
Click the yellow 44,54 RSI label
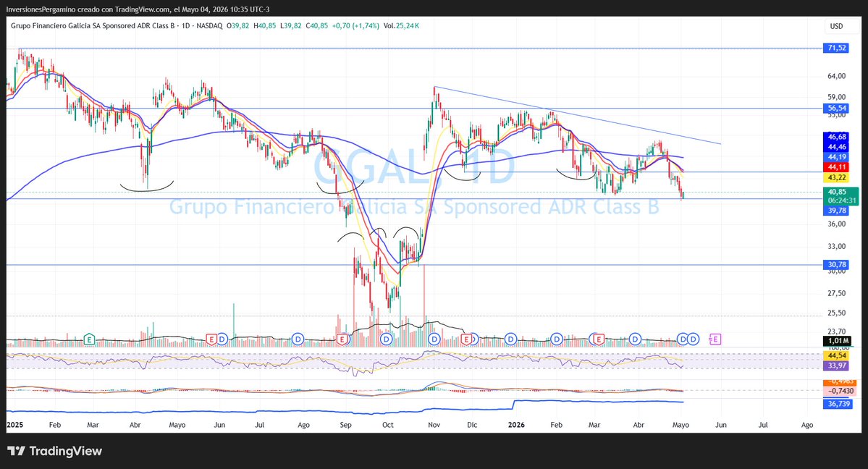click(836, 355)
